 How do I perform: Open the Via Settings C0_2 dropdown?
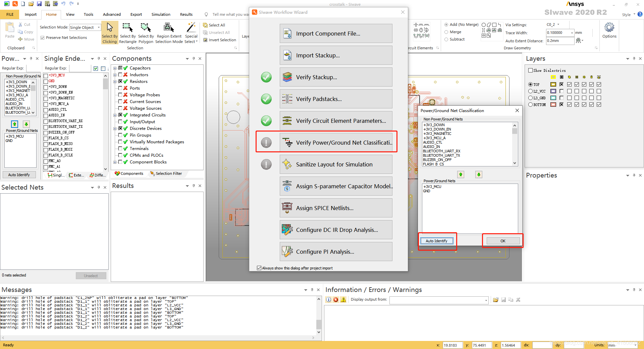(x=558, y=24)
